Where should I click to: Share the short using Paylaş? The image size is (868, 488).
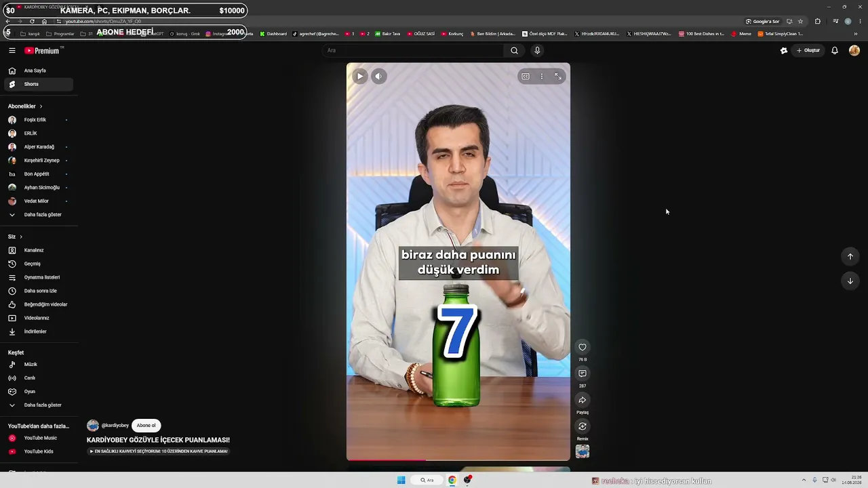(x=583, y=400)
